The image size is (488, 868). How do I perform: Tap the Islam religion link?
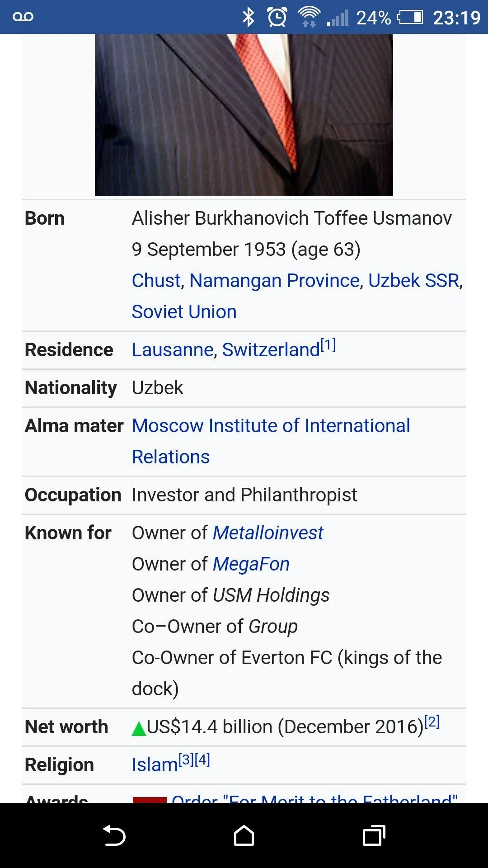click(x=155, y=765)
